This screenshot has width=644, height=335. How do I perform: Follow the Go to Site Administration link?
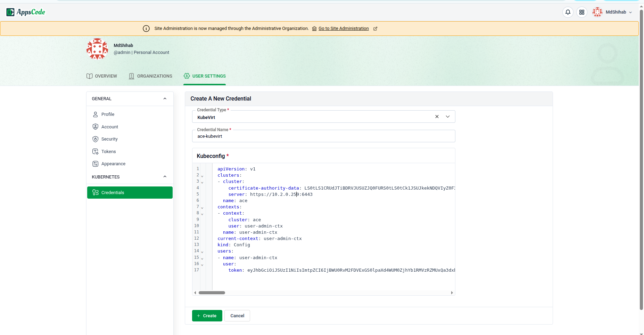pyautogui.click(x=344, y=29)
